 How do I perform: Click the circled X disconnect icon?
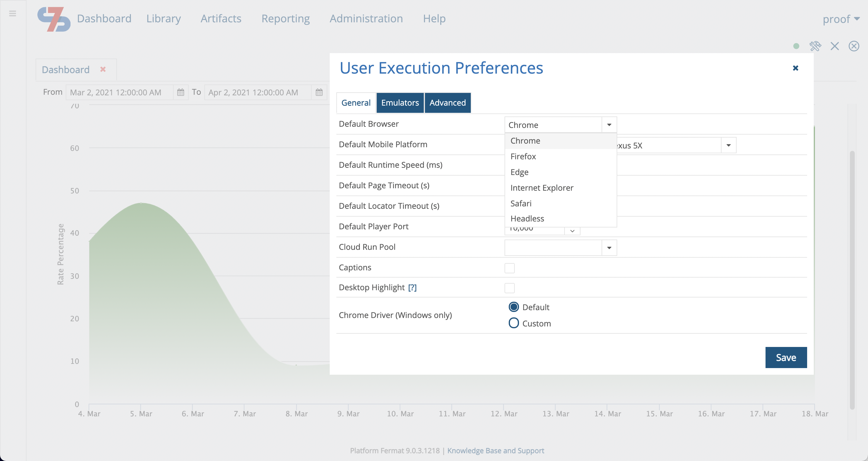(x=854, y=46)
